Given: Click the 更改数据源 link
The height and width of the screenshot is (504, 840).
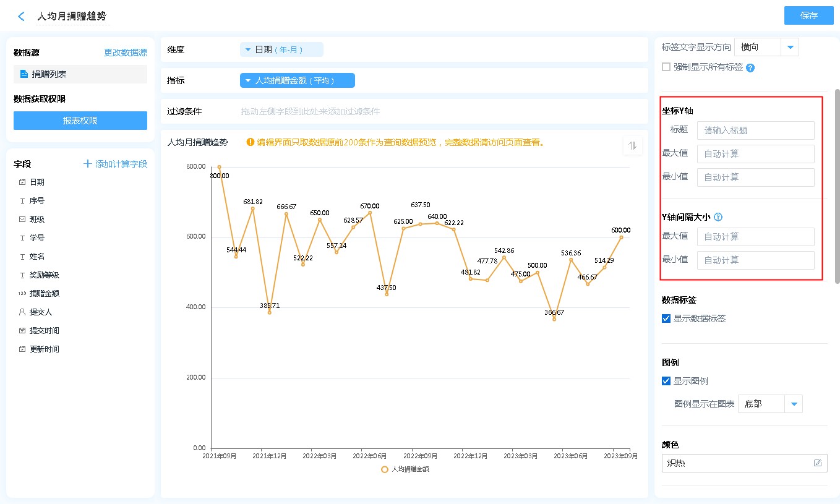Looking at the screenshot, I should [126, 53].
